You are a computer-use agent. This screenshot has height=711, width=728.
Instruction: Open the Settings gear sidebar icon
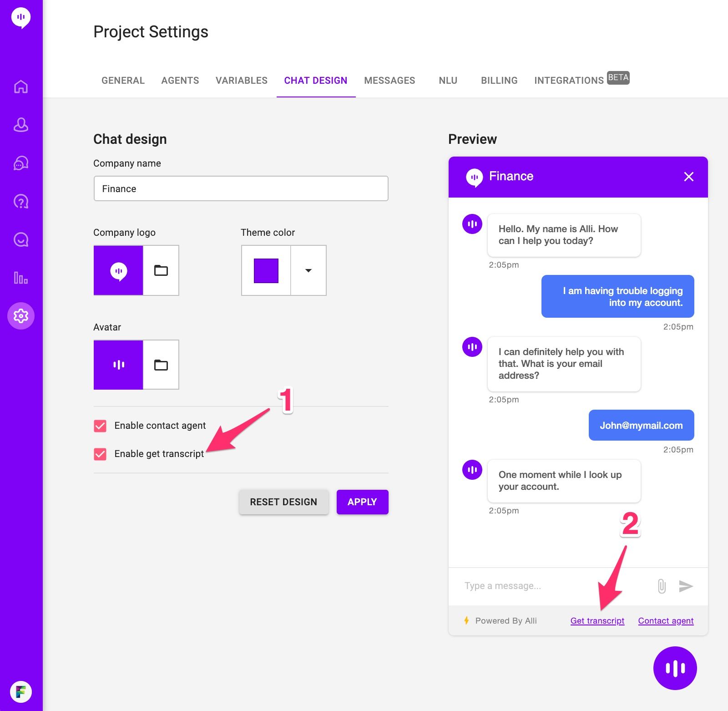click(21, 316)
